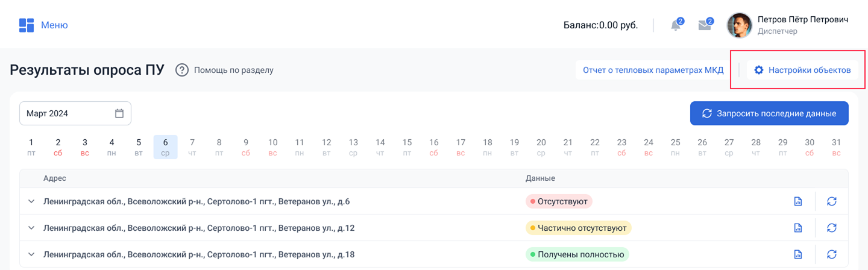
Task: Click the calendar icon in month field
Action: (x=119, y=113)
